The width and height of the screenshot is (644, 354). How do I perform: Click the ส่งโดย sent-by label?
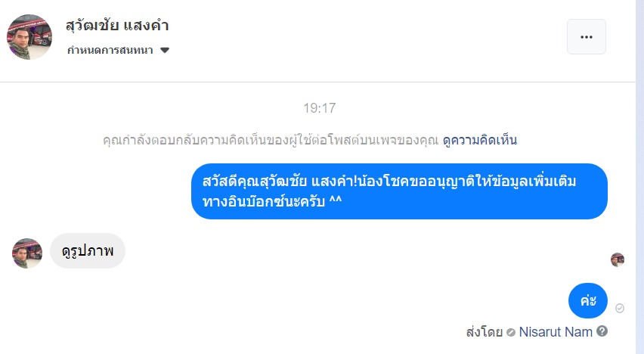[485, 331]
